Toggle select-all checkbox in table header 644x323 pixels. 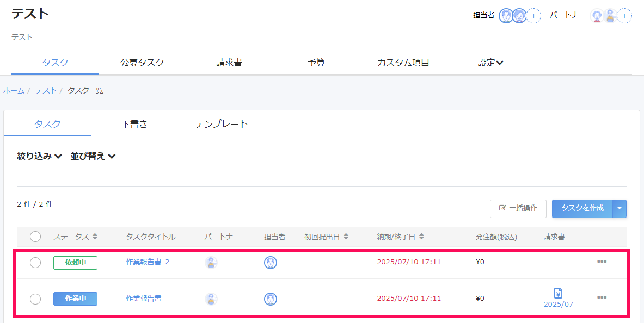[x=35, y=237]
